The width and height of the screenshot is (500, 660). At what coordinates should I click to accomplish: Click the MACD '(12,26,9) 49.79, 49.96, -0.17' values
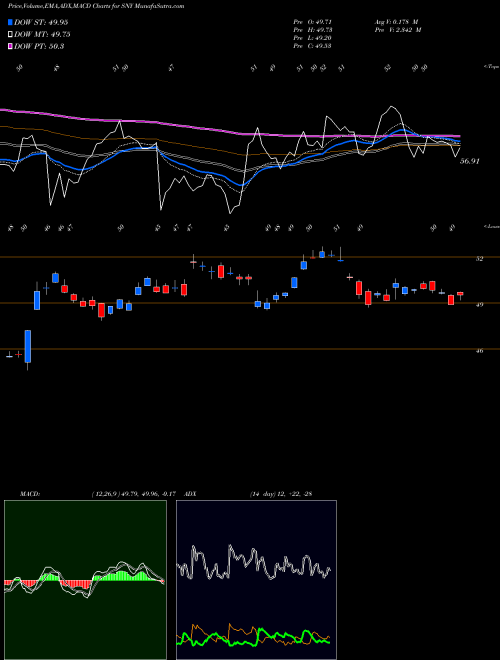(x=136, y=494)
